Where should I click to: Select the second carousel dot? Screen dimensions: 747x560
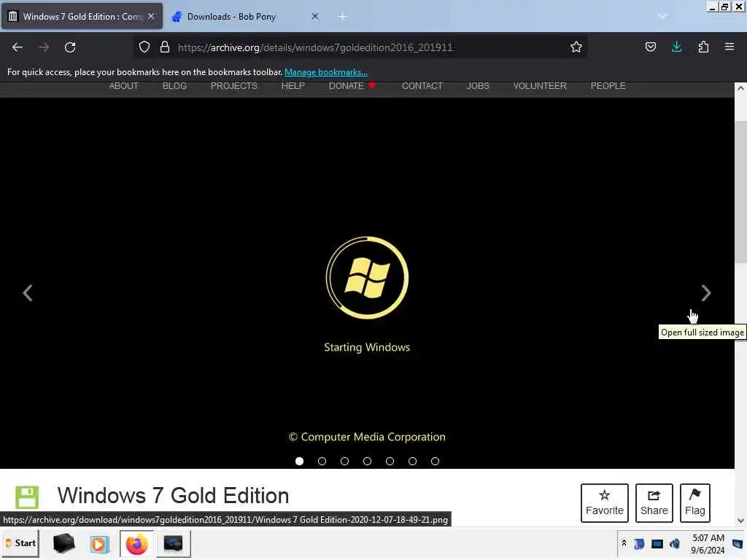(322, 461)
